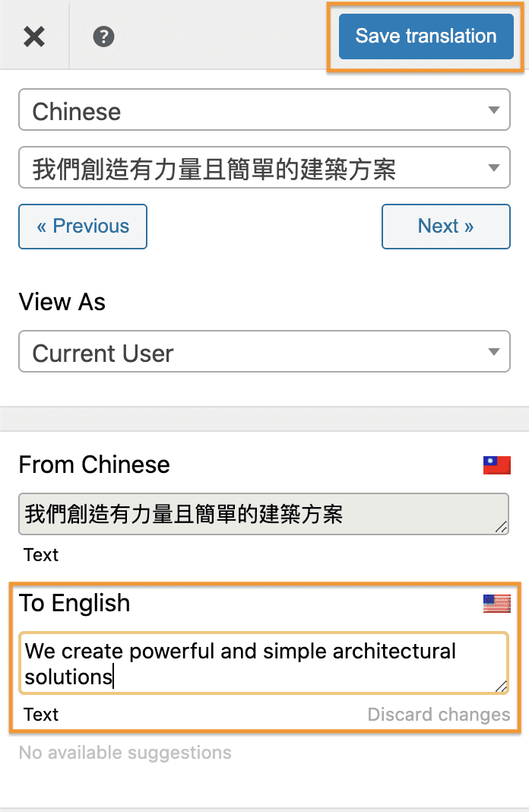This screenshot has width=529, height=812.
Task: Click the Text label under To English
Action: pos(41,715)
